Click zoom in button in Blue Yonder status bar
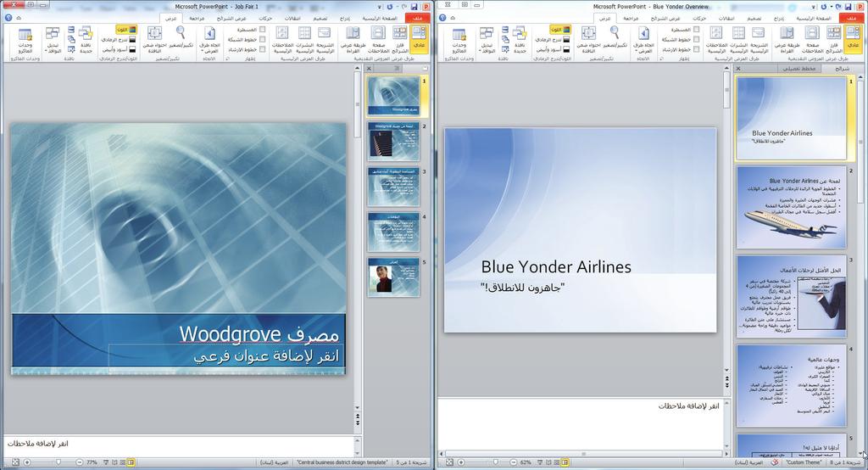Screen dimensions: 868x470 (461, 462)
